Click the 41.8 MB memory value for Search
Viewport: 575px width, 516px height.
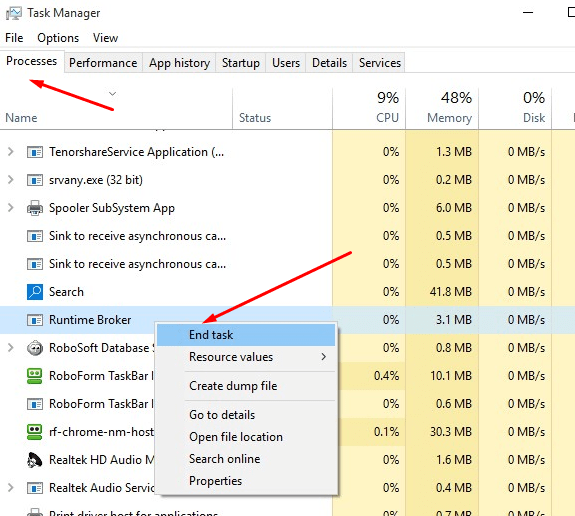(451, 292)
